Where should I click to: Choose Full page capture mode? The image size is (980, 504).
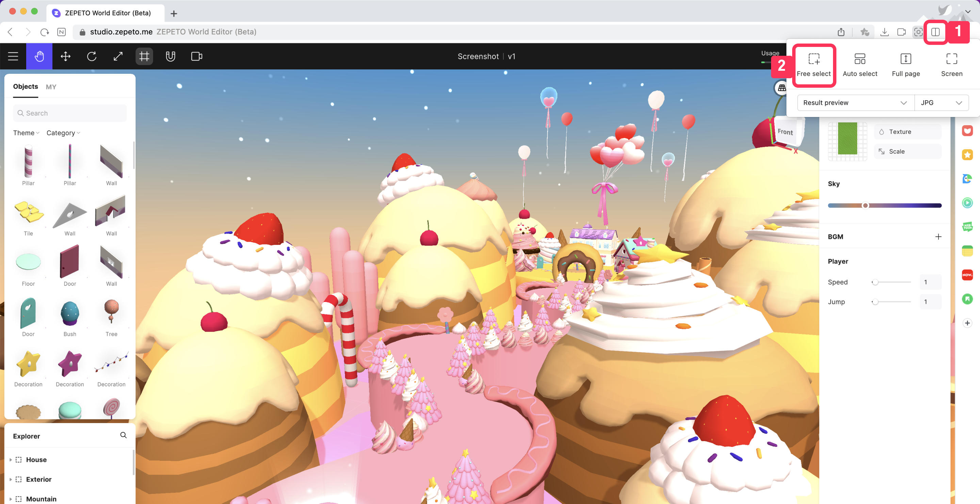[x=905, y=65]
